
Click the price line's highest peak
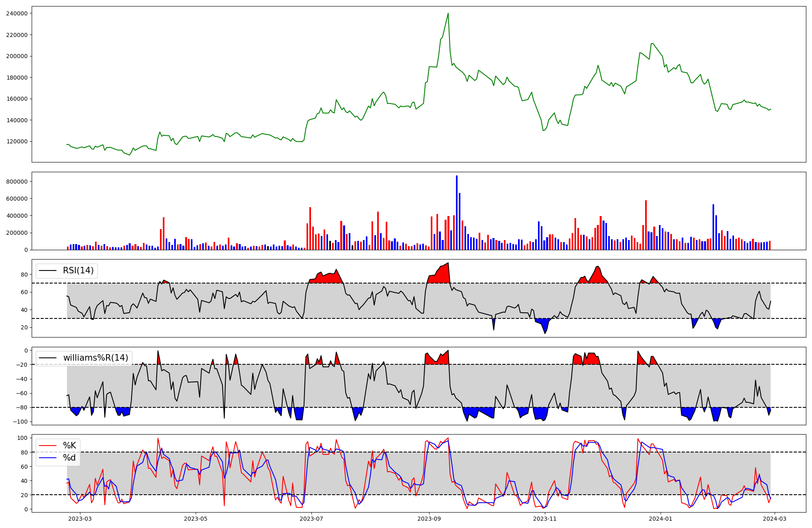(448, 13)
